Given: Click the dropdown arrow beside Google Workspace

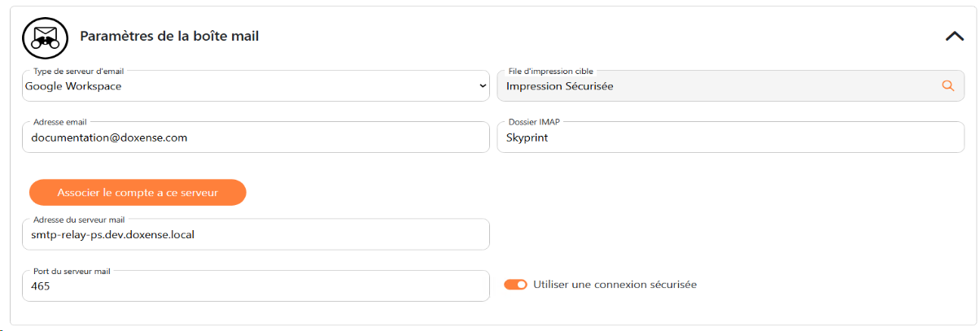Looking at the screenshot, I should pos(483,86).
